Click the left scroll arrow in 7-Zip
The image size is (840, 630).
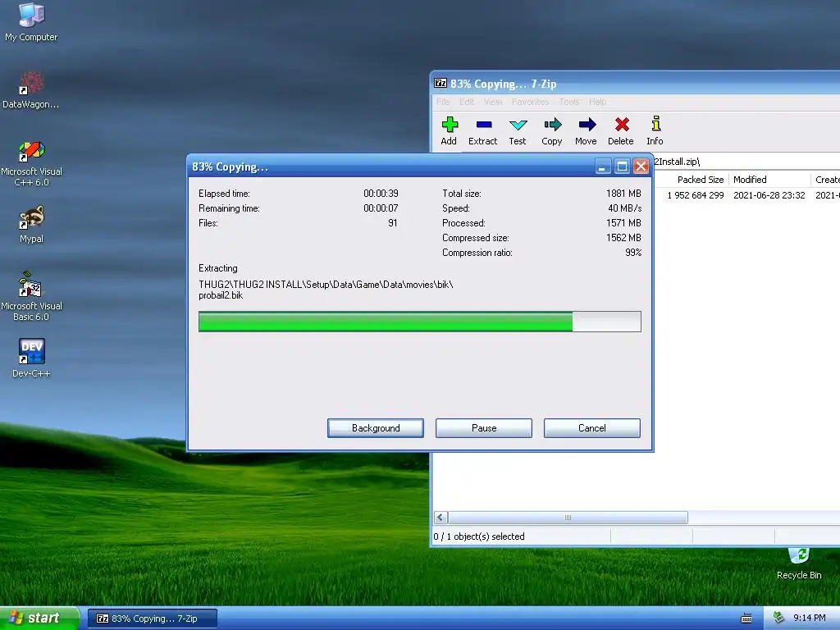[441, 518]
